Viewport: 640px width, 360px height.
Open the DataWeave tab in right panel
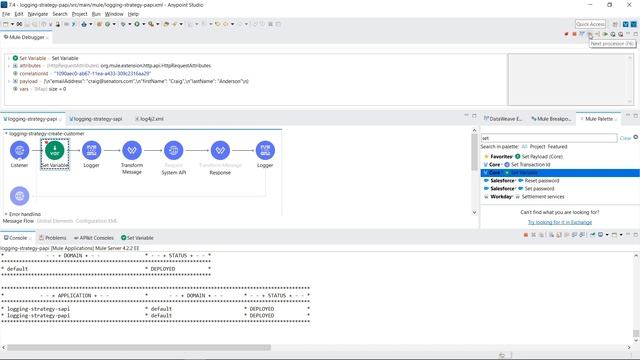click(503, 119)
